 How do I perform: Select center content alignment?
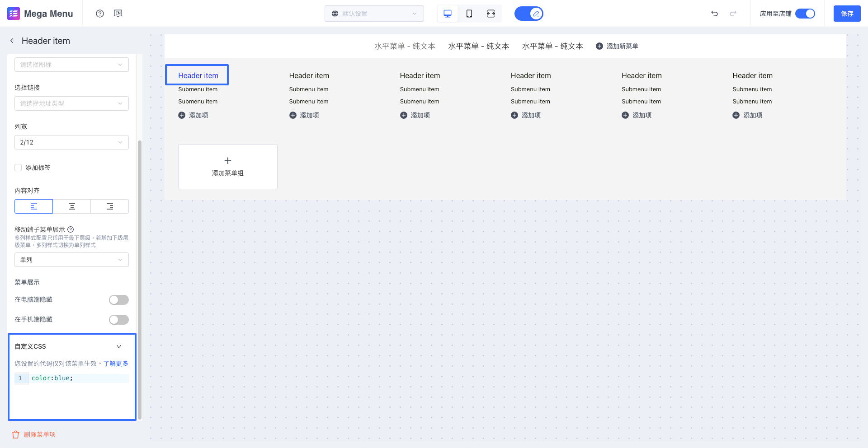72,206
